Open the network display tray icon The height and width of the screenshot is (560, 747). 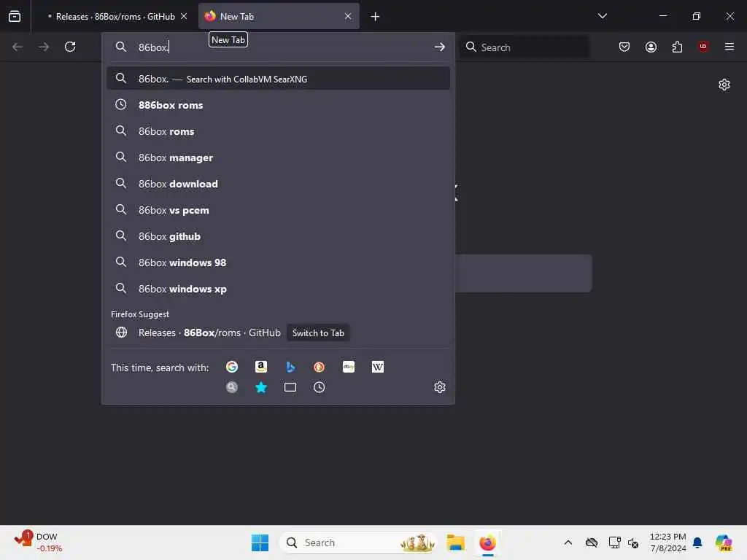[x=614, y=542]
